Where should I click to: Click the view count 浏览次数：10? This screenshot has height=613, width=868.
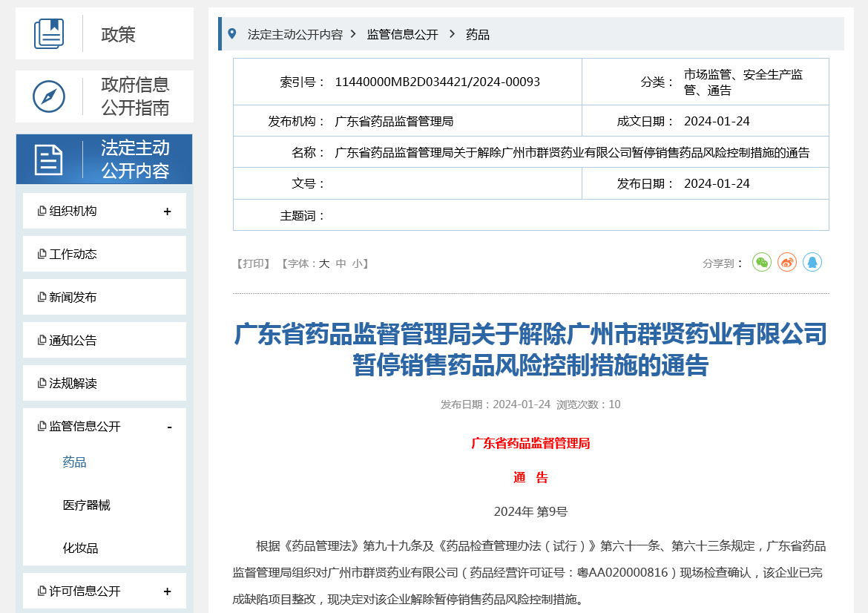click(x=588, y=404)
